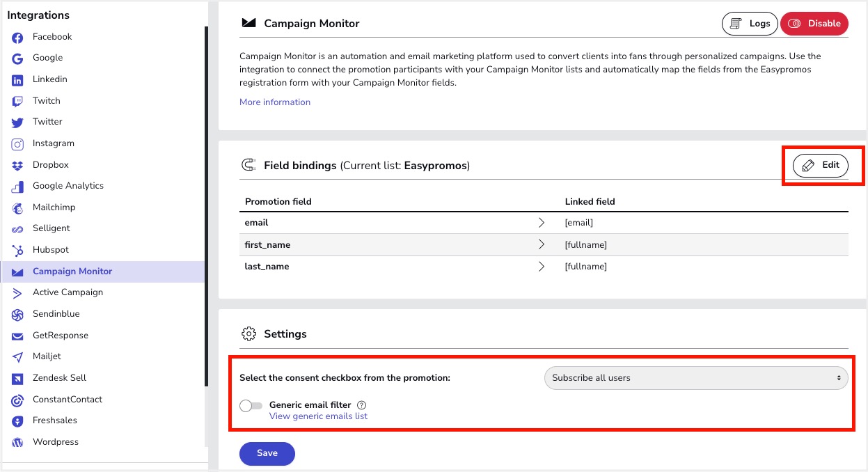Viewport: 868px width, 472px height.
Task: Click the Instagram icon in the sidebar
Action: [x=18, y=143]
